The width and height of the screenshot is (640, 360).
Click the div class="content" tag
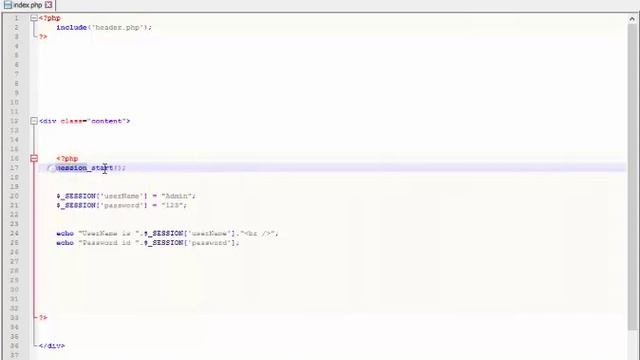pos(85,121)
